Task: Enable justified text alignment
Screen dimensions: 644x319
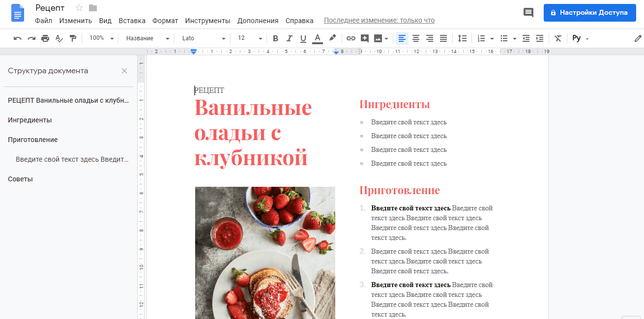Action: (443, 38)
